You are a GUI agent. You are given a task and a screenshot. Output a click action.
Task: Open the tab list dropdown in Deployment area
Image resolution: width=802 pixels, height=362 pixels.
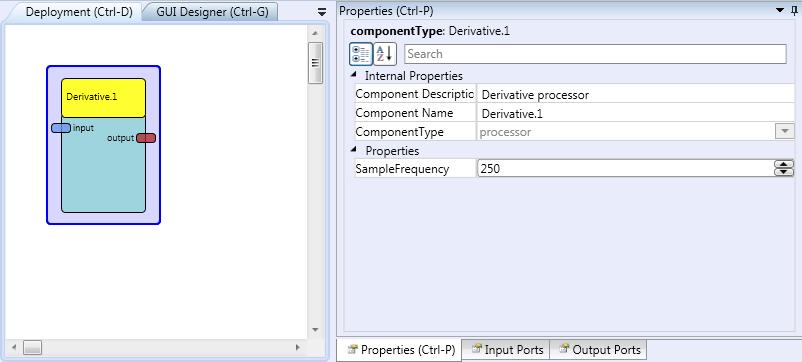322,12
